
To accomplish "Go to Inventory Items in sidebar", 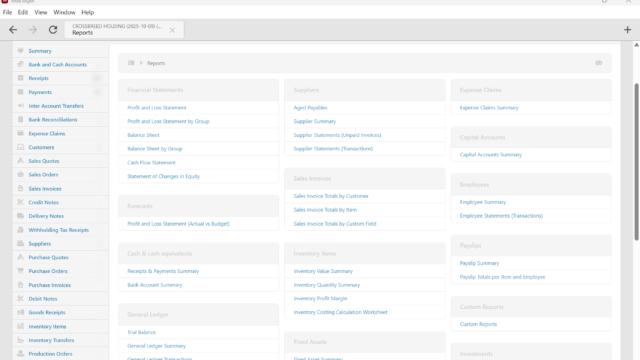I will [x=47, y=327].
